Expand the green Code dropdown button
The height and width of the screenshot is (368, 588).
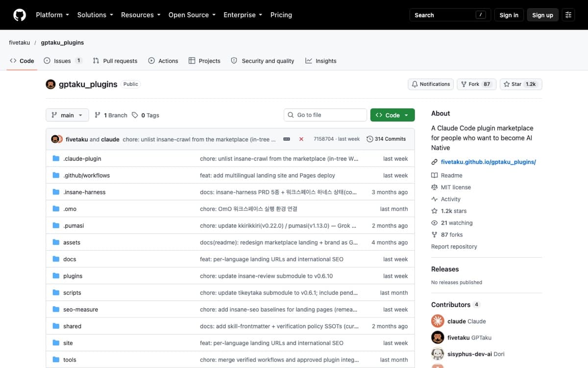click(392, 115)
